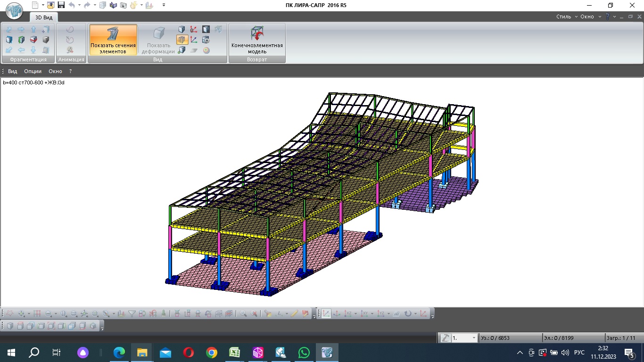The width and height of the screenshot is (644, 362).
Task: Toggle the highlighted axes projection button
Action: point(326,313)
